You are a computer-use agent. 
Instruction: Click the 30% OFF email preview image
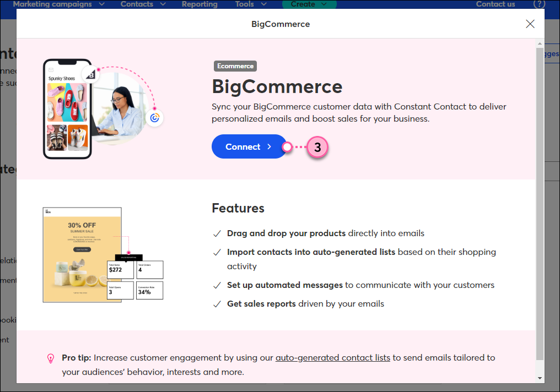tap(82, 255)
